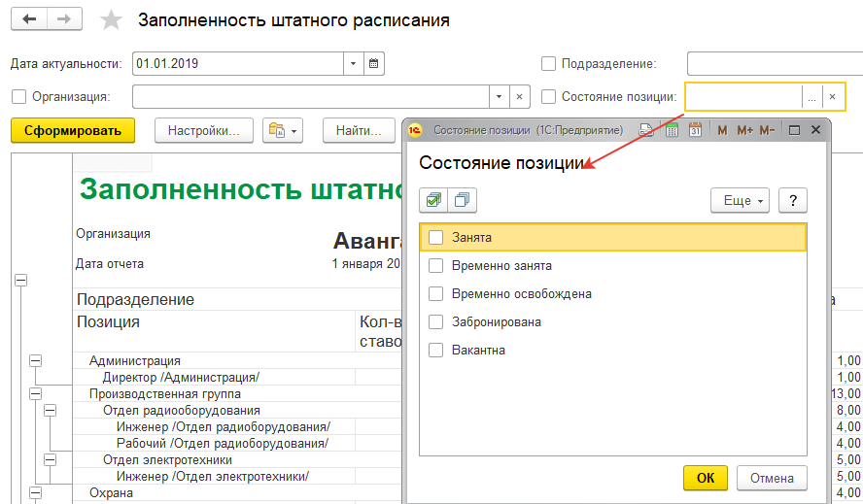Open selection list via ellipsis in Состояние позиции
This screenshot has width=863, height=504.
coord(811,97)
